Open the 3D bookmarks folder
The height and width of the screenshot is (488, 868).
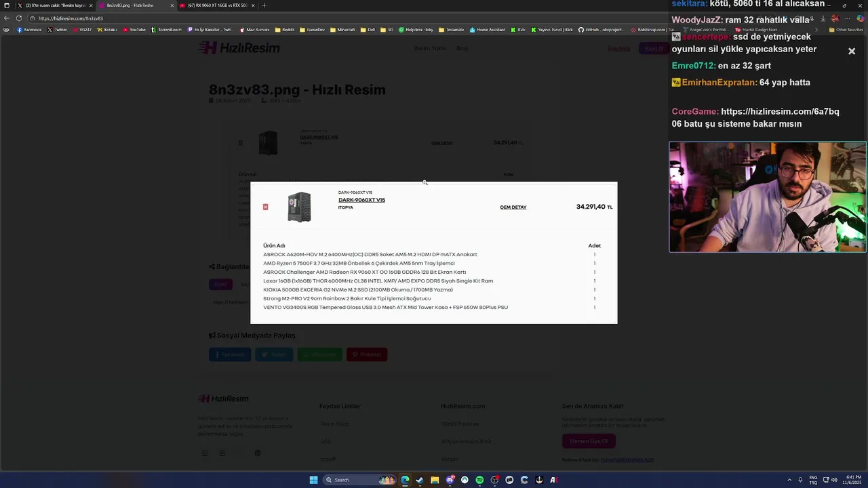point(387,30)
